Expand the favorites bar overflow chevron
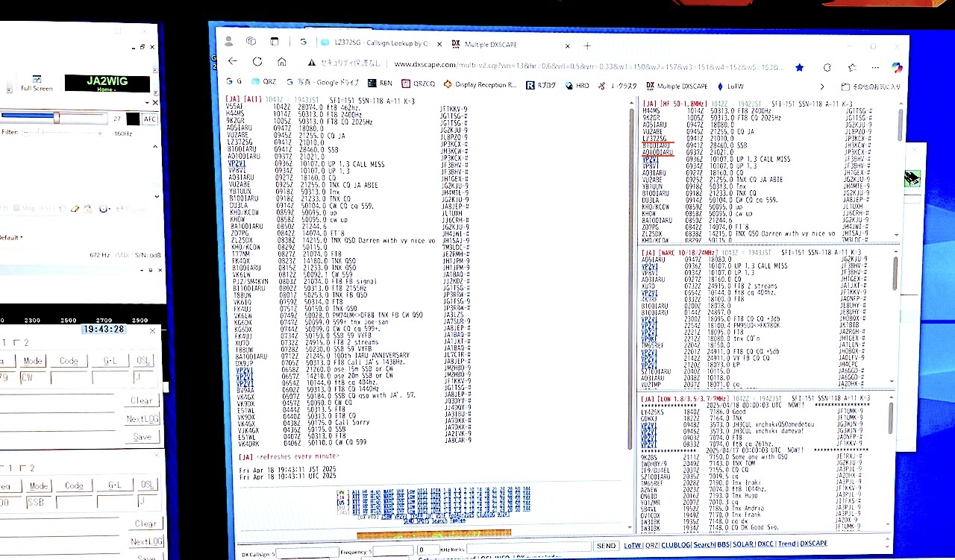955x560 pixels. 822,86
